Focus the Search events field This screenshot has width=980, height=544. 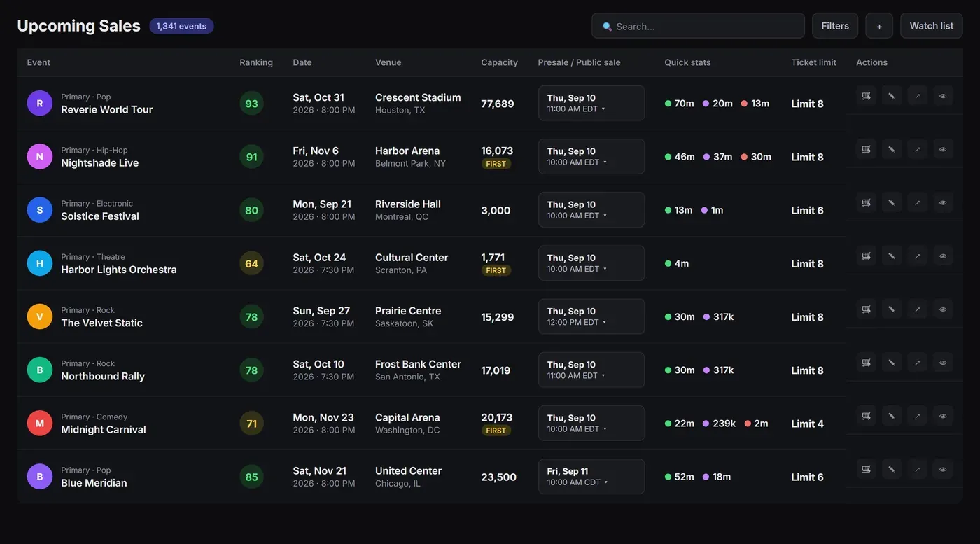[x=698, y=26]
